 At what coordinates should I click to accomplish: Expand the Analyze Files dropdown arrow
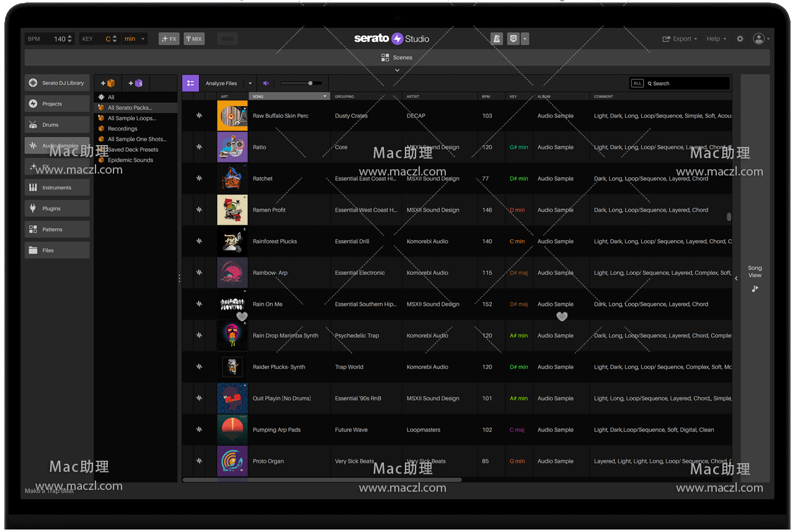(251, 83)
